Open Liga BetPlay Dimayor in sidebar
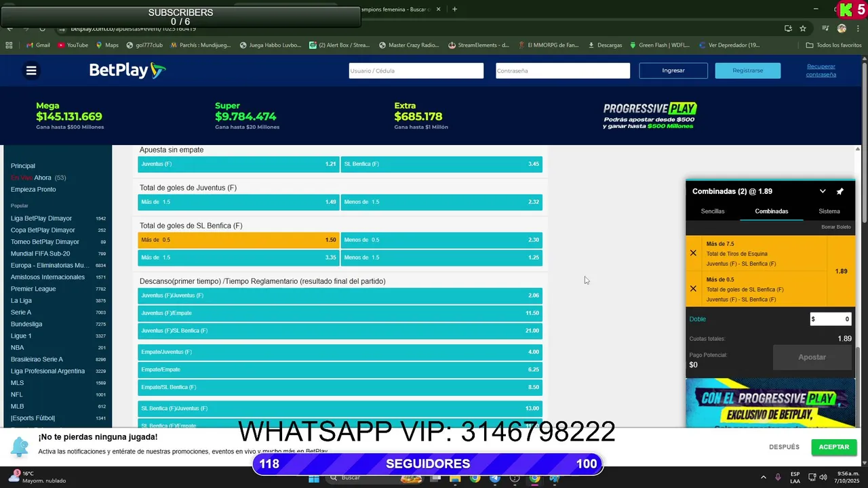The width and height of the screenshot is (868, 488). (x=41, y=218)
